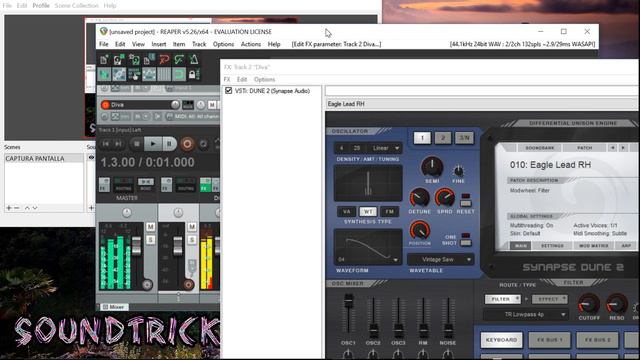Click the FX Bus 1 button
640x360 pixels.
549,340
